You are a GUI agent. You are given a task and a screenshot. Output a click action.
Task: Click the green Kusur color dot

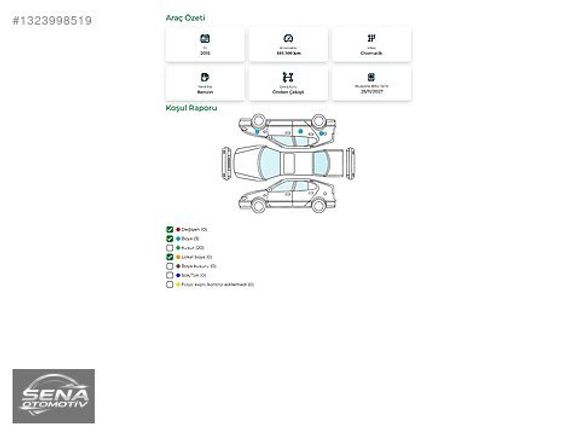click(x=178, y=248)
